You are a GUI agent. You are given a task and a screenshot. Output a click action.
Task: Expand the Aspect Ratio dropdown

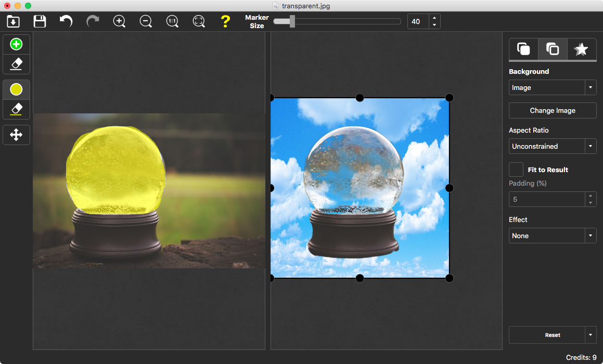pyautogui.click(x=552, y=146)
